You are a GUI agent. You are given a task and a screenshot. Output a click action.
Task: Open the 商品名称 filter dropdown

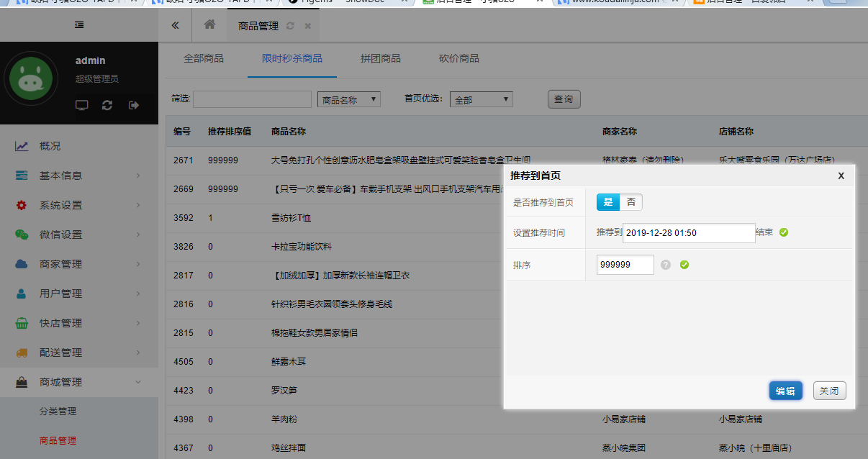coord(349,100)
